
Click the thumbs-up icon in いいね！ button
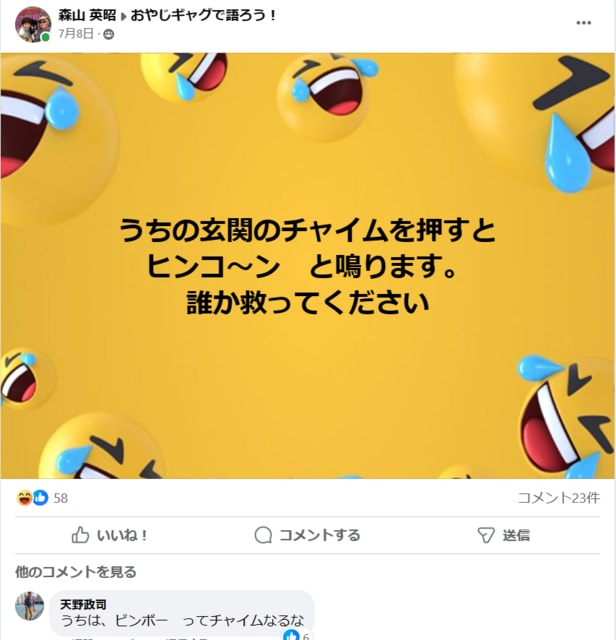[x=80, y=535]
